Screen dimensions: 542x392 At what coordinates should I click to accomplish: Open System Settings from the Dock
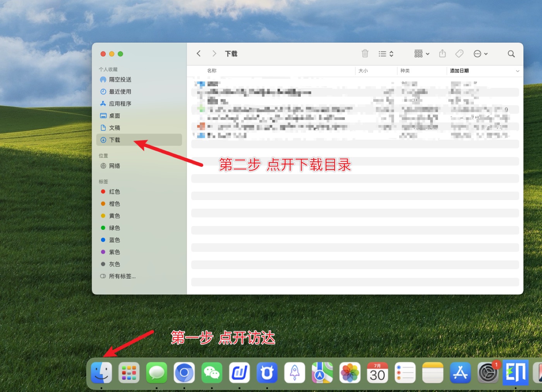pos(488,373)
